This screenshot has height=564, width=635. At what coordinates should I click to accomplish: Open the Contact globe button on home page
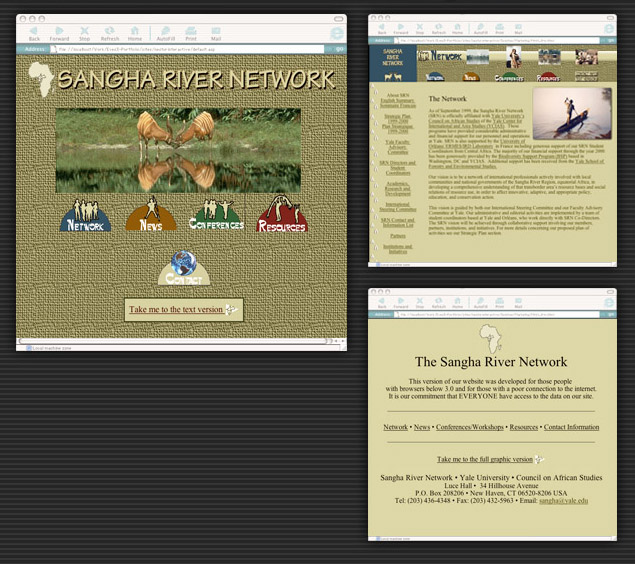184,268
